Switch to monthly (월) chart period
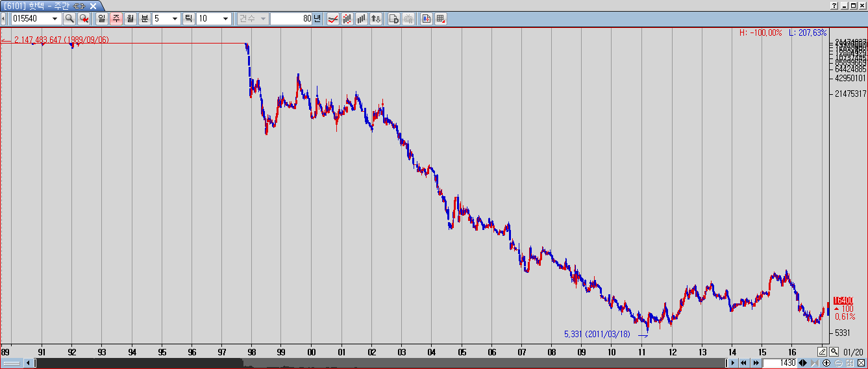This screenshot has width=868, height=369. click(x=130, y=19)
